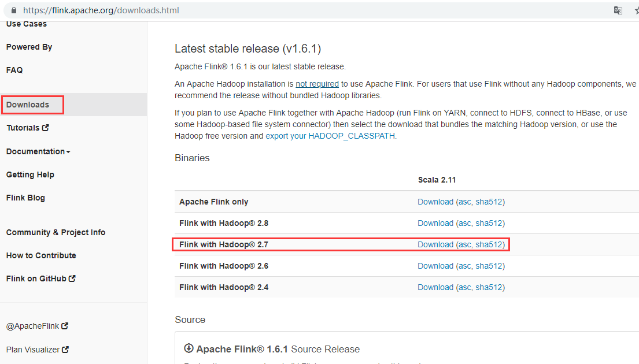Open the How to Contribute page

[x=40, y=255]
